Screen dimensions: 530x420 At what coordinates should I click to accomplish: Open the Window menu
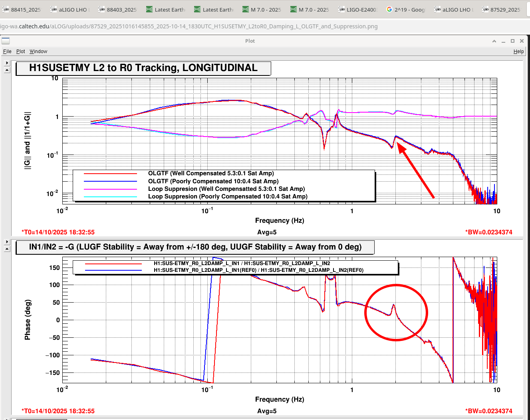point(38,52)
